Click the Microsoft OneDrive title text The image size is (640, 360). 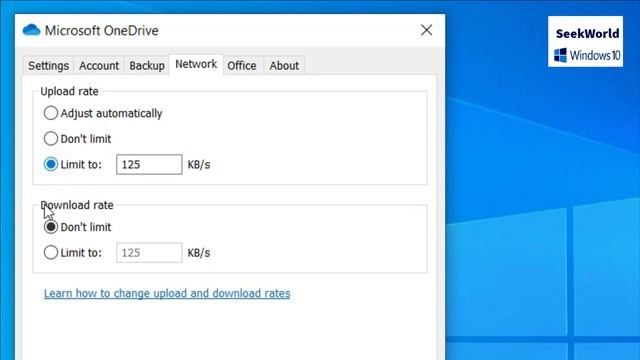pyautogui.click(x=102, y=31)
